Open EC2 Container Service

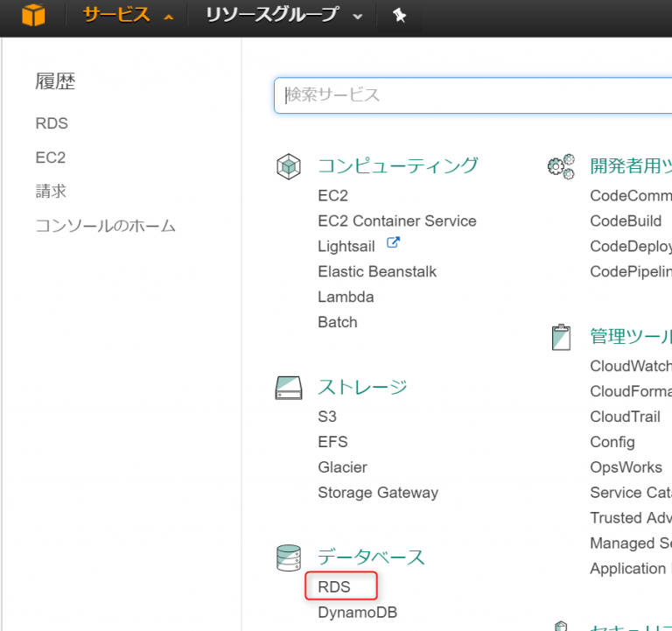click(397, 221)
